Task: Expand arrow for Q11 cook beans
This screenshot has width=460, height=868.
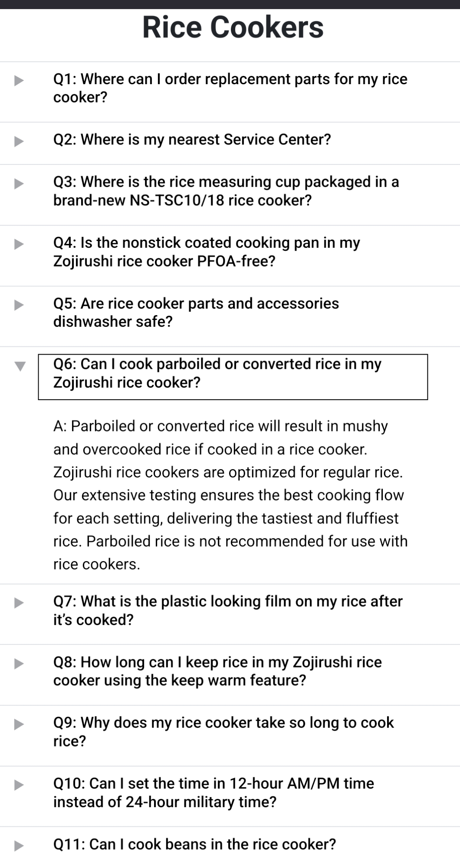Action: point(19,845)
